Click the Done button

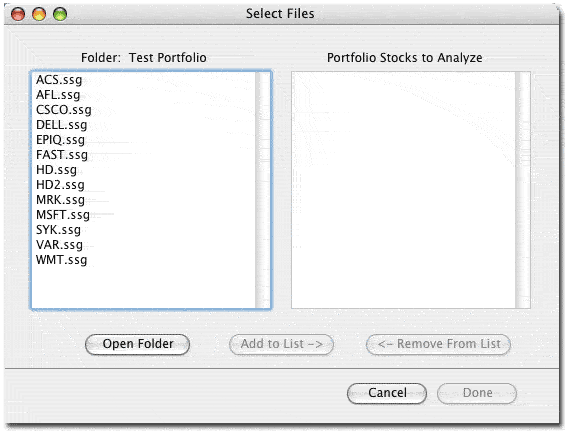pos(477,393)
